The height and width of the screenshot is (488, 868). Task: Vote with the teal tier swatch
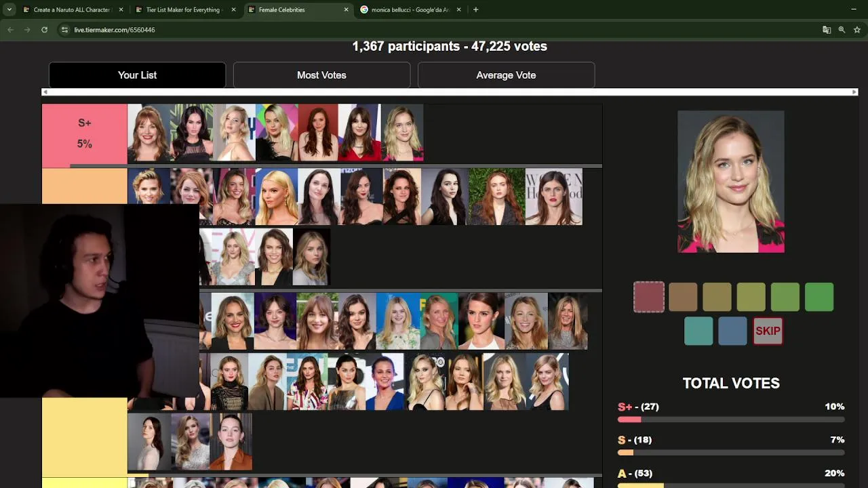click(698, 331)
